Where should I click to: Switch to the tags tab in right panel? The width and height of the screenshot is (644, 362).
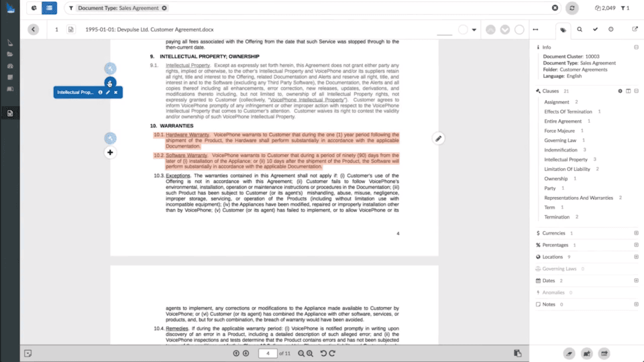pyautogui.click(x=563, y=30)
